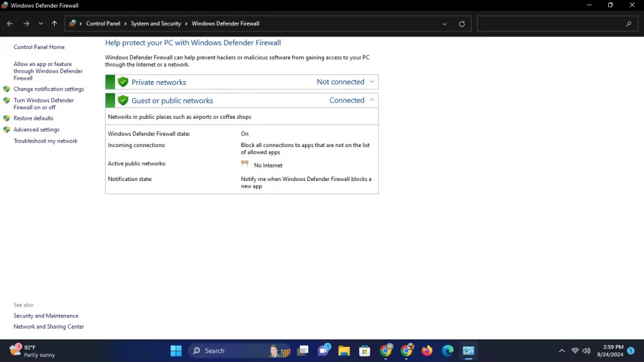The height and width of the screenshot is (362, 644).
Task: Click shield icon beside Advanced settings
Action: [6, 129]
